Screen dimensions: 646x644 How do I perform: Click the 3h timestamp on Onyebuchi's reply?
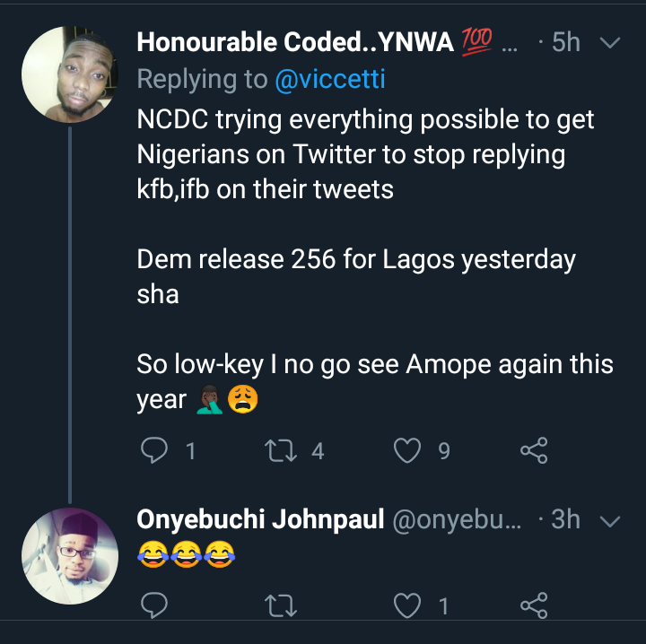point(565,520)
